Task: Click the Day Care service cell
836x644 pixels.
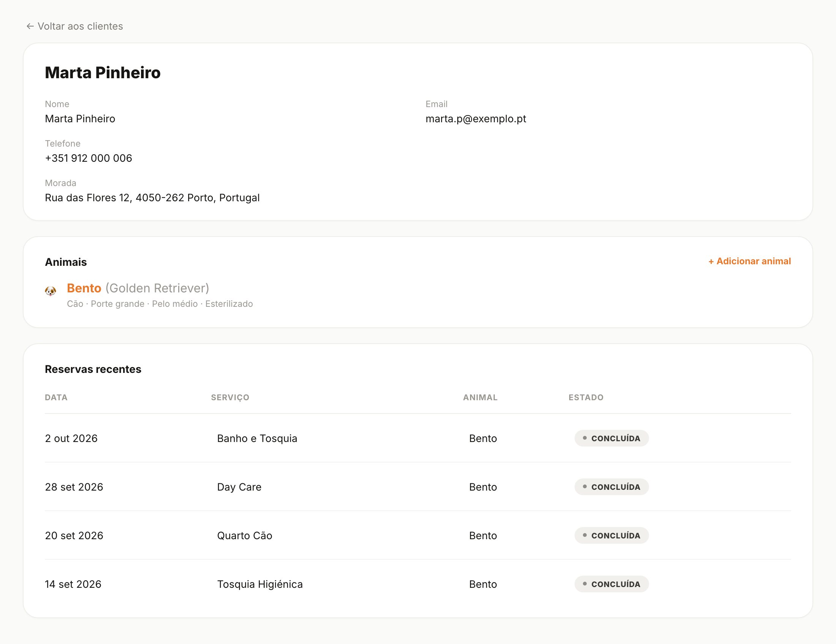Action: pos(239,487)
